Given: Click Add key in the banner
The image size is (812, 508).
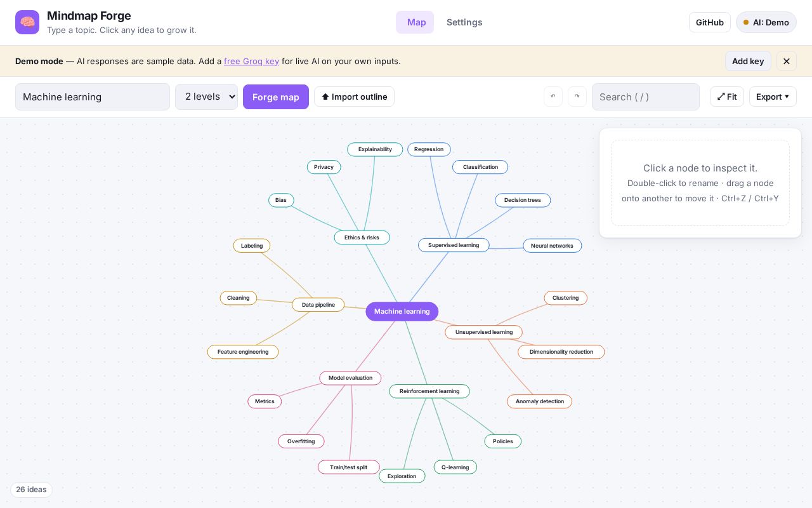Looking at the screenshot, I should (x=748, y=61).
